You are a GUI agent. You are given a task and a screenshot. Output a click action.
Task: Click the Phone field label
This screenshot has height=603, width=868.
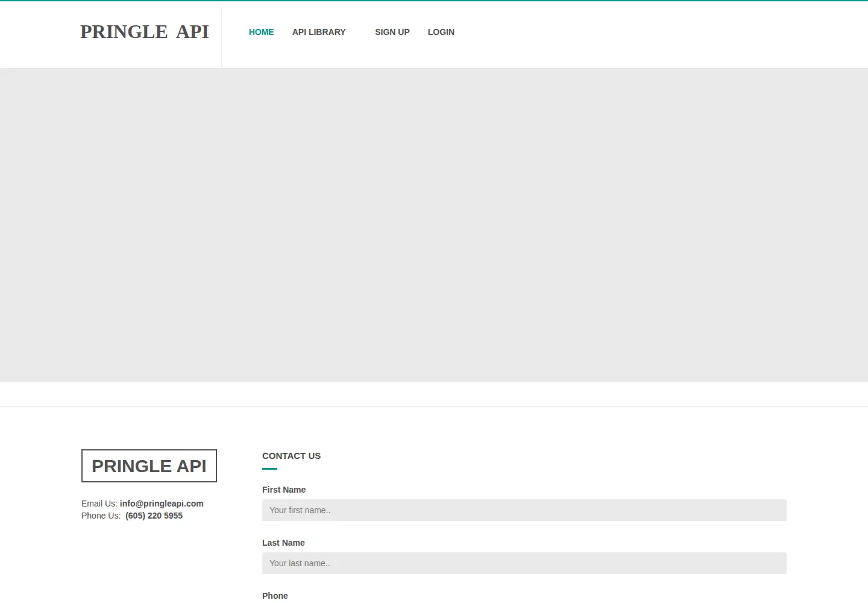point(275,596)
